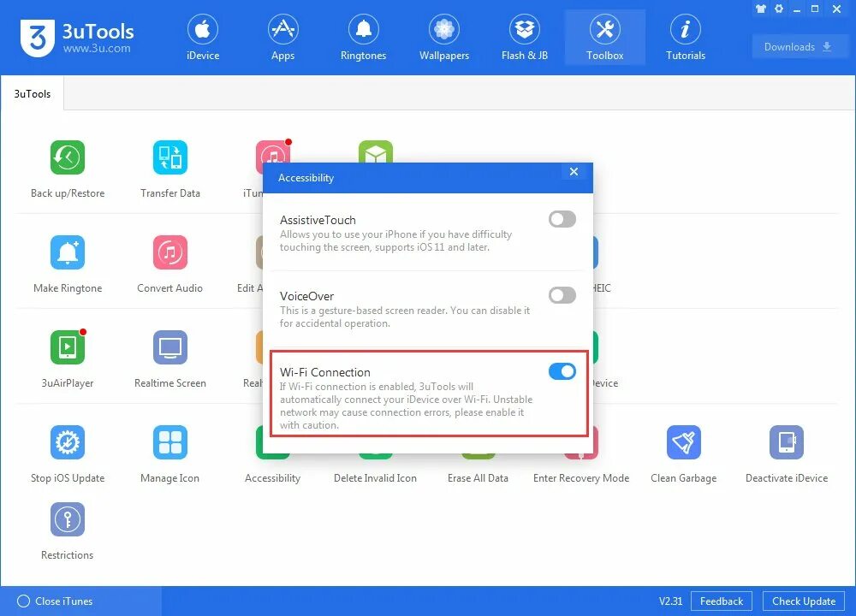
Task: Click the Check Update button
Action: (x=804, y=601)
